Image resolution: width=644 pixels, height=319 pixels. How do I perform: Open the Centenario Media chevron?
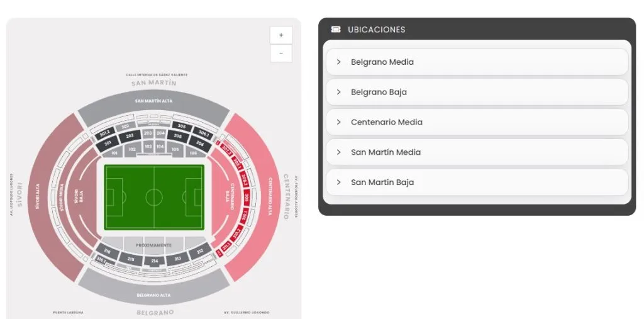(338, 122)
